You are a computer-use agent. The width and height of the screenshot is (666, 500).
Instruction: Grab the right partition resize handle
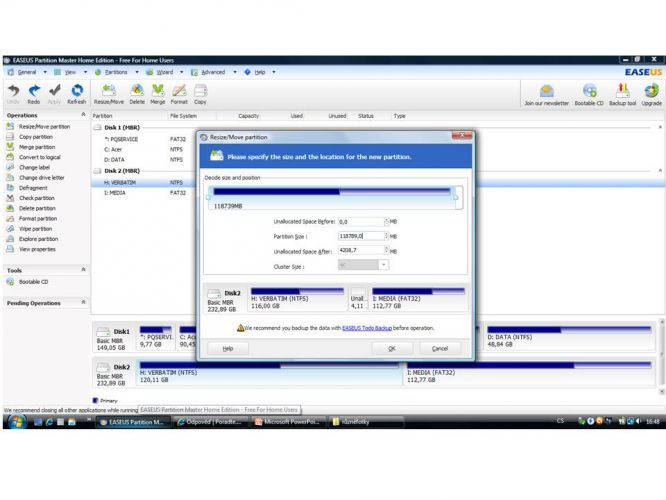[x=455, y=197]
